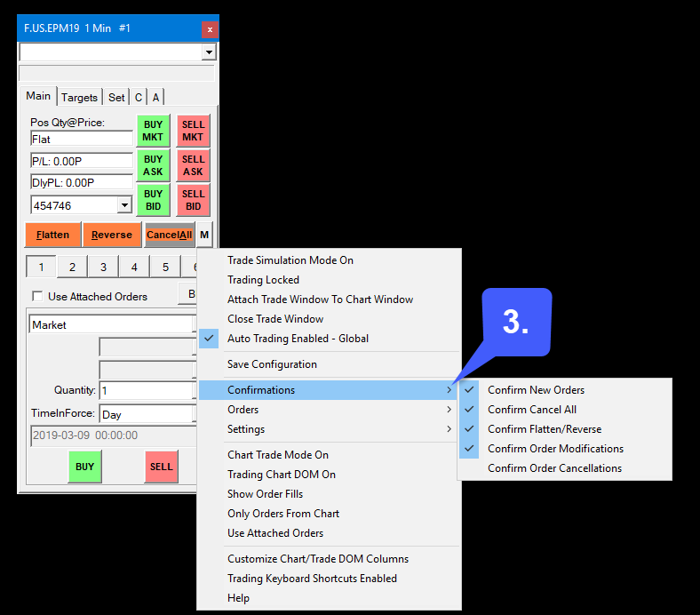
Task: Select quantity preset button 4
Action: 134,268
